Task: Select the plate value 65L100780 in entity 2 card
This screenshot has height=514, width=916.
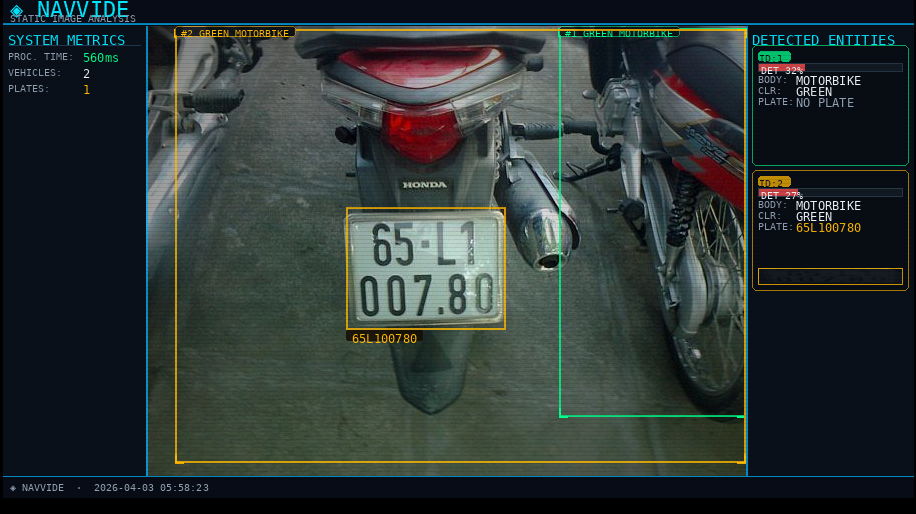Action: click(x=828, y=228)
